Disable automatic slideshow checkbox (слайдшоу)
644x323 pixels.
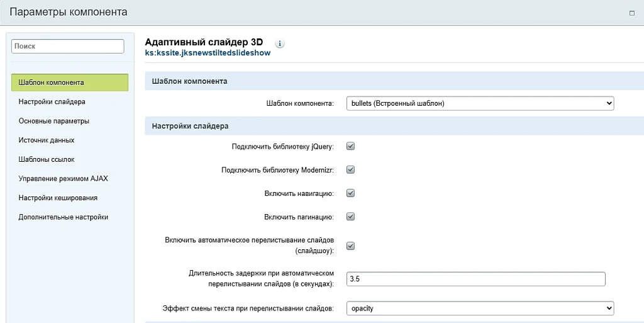350,246
